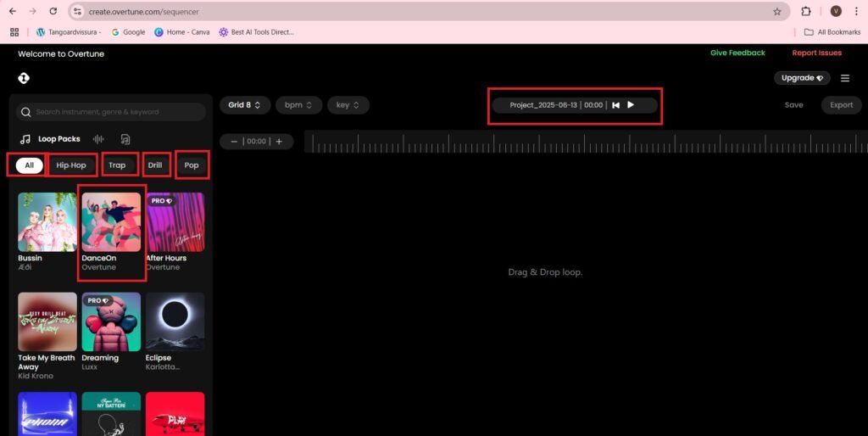Open the Home - Canva bookmark
Screen dimensions: 868x436
pos(182,32)
